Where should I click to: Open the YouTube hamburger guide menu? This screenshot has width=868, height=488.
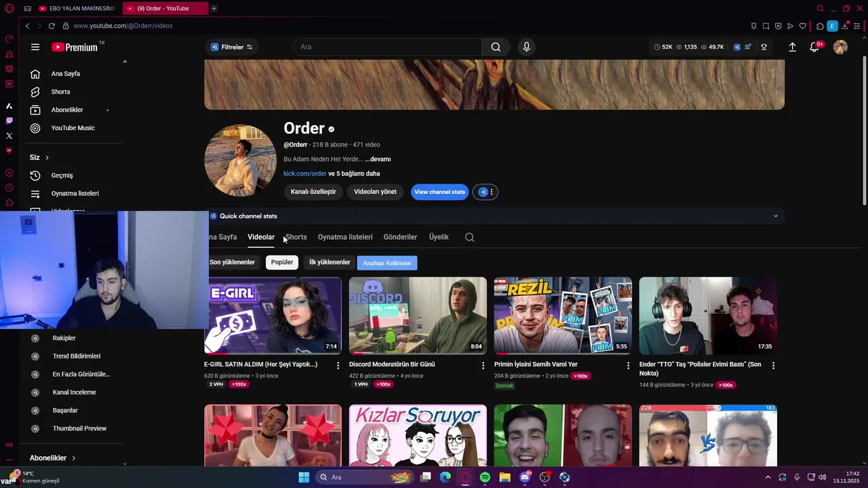coord(35,47)
